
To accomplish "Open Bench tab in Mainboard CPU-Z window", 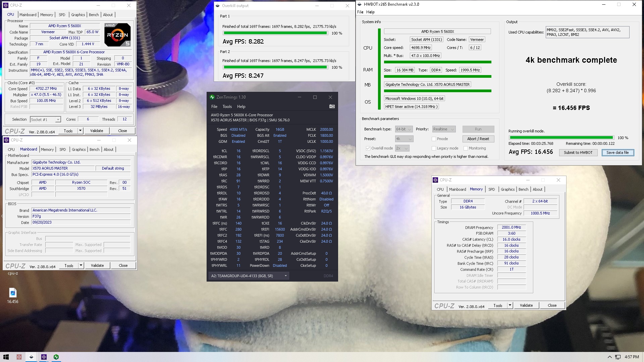I will coord(94,149).
